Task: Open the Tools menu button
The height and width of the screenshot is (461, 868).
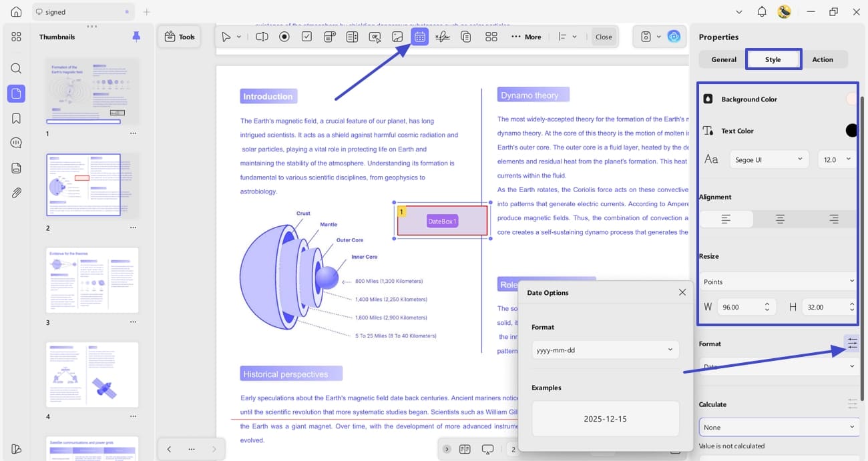Action: point(179,37)
